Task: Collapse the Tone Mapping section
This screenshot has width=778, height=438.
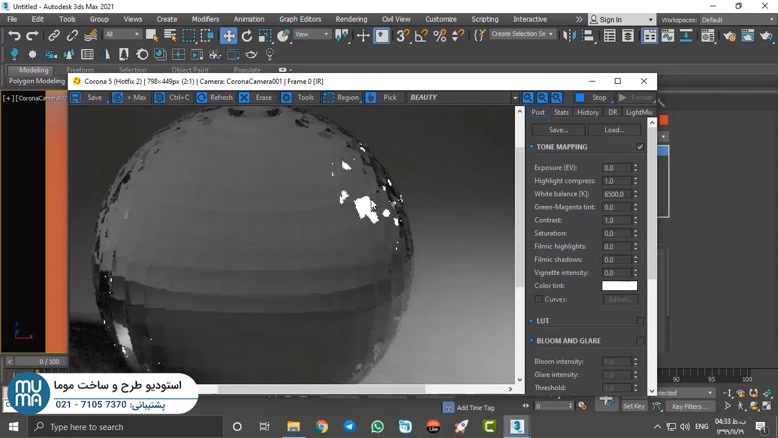Action: (x=531, y=147)
